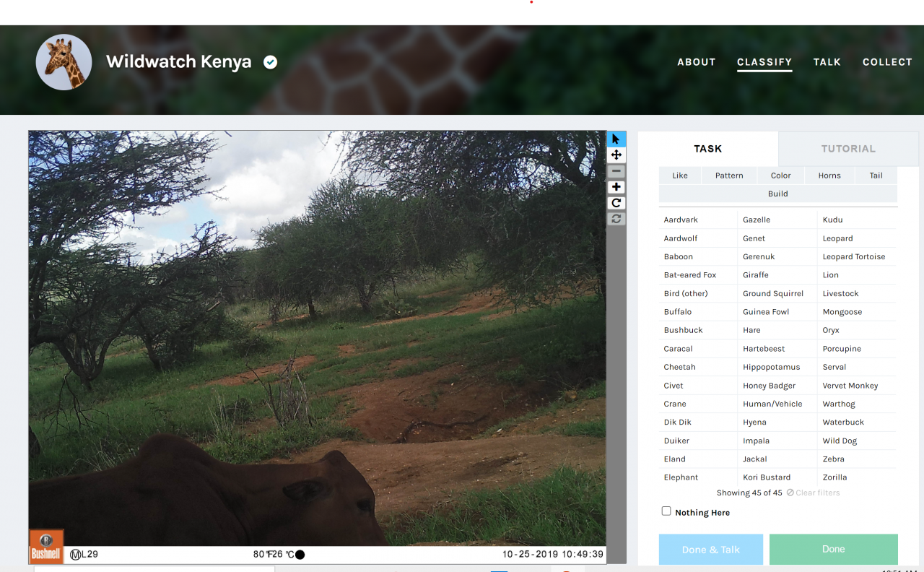Zoom in using the plus icon
The width and height of the screenshot is (924, 572).
pyautogui.click(x=616, y=187)
